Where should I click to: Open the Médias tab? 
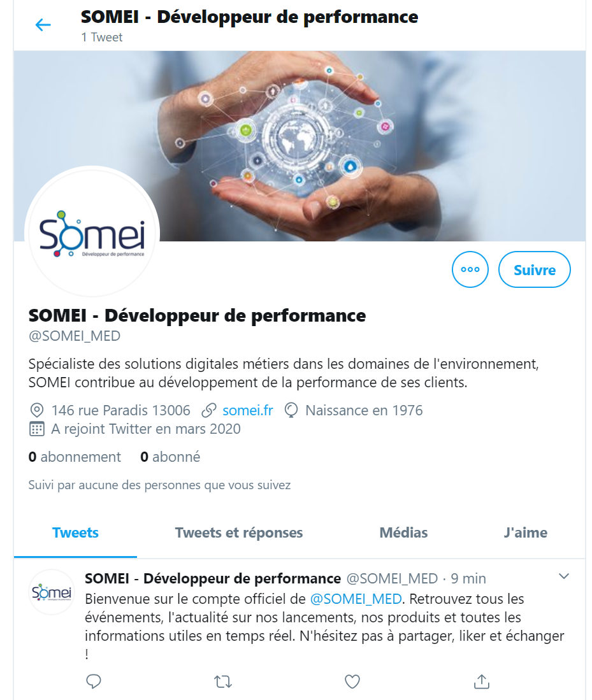pyautogui.click(x=403, y=532)
